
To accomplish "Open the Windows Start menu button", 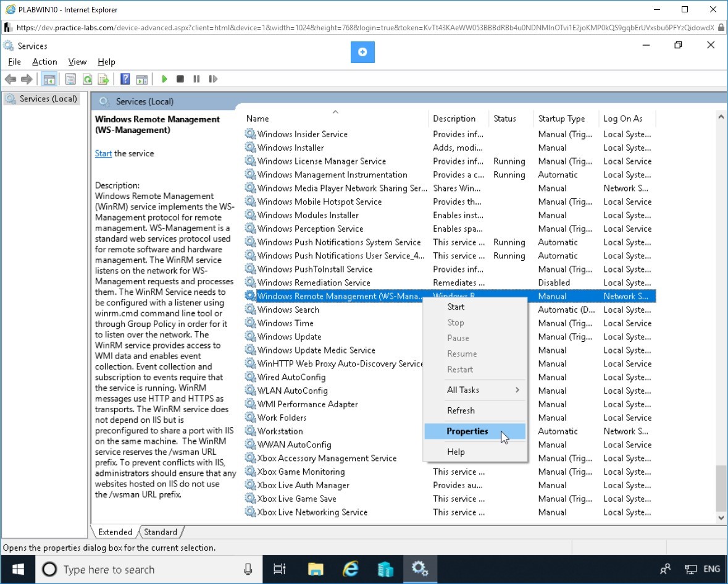I will coord(18,569).
